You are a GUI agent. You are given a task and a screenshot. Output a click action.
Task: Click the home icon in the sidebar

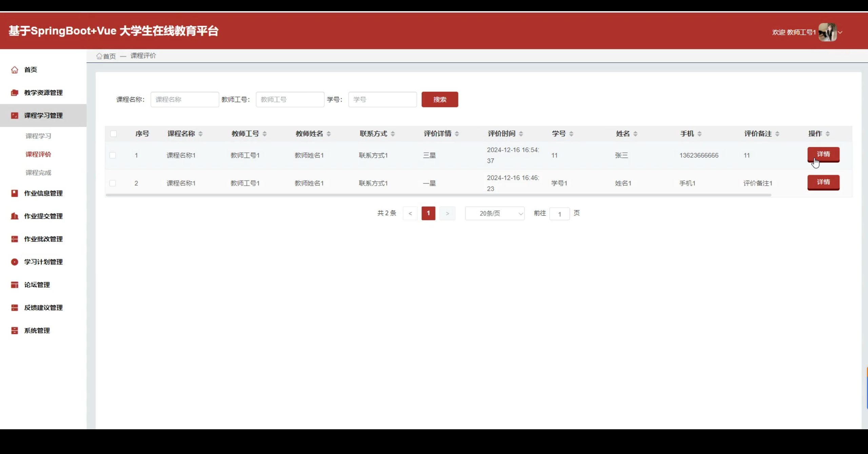point(15,70)
